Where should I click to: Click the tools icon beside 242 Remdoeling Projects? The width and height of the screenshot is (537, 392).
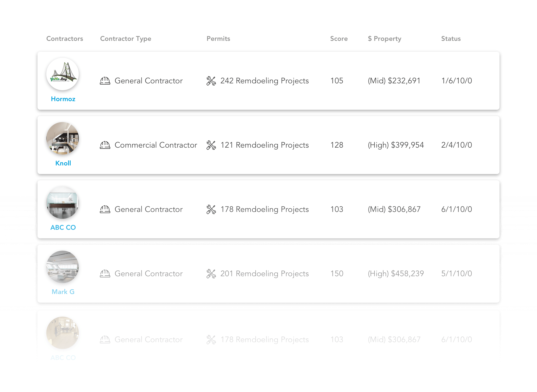pyautogui.click(x=212, y=80)
